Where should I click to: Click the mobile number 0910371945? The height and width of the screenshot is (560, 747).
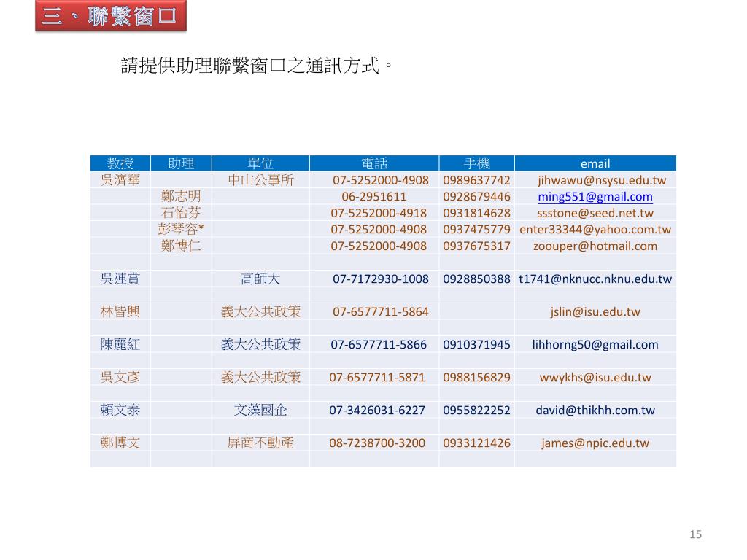tap(476, 345)
